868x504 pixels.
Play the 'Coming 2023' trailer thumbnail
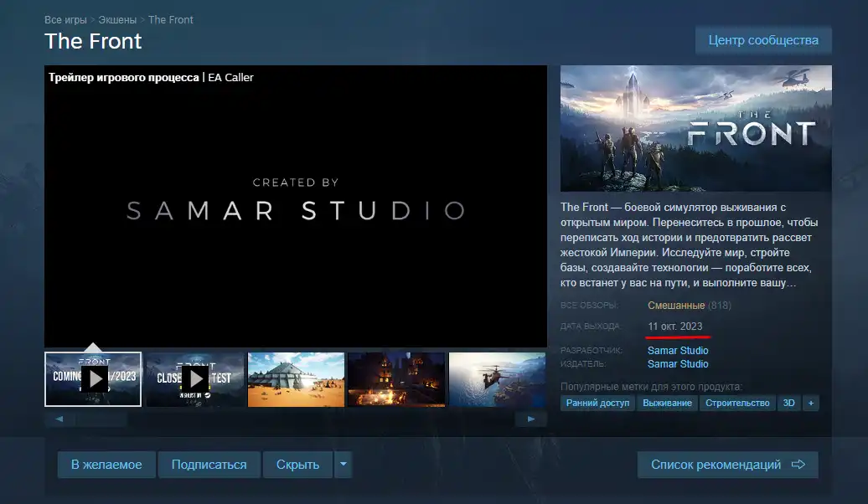pos(93,379)
